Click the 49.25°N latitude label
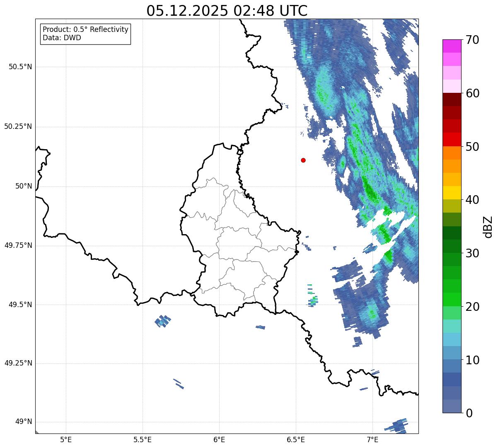This screenshot has width=498, height=448. pyautogui.click(x=18, y=363)
